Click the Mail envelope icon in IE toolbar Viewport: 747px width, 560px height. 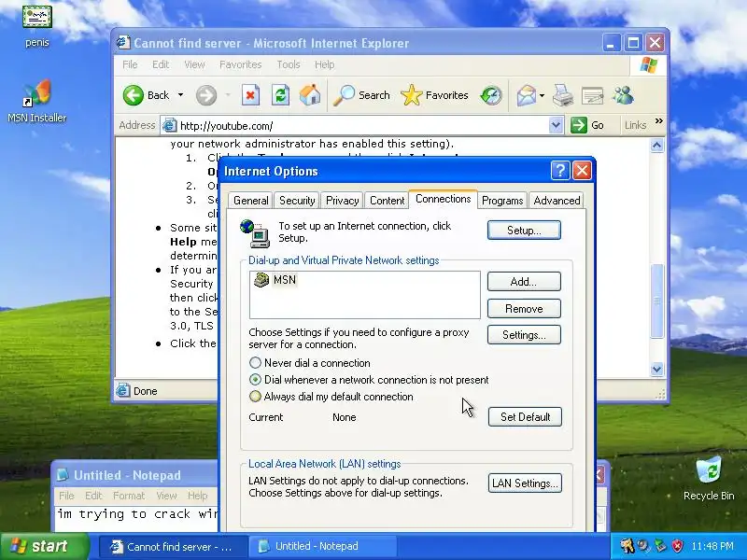coord(527,95)
